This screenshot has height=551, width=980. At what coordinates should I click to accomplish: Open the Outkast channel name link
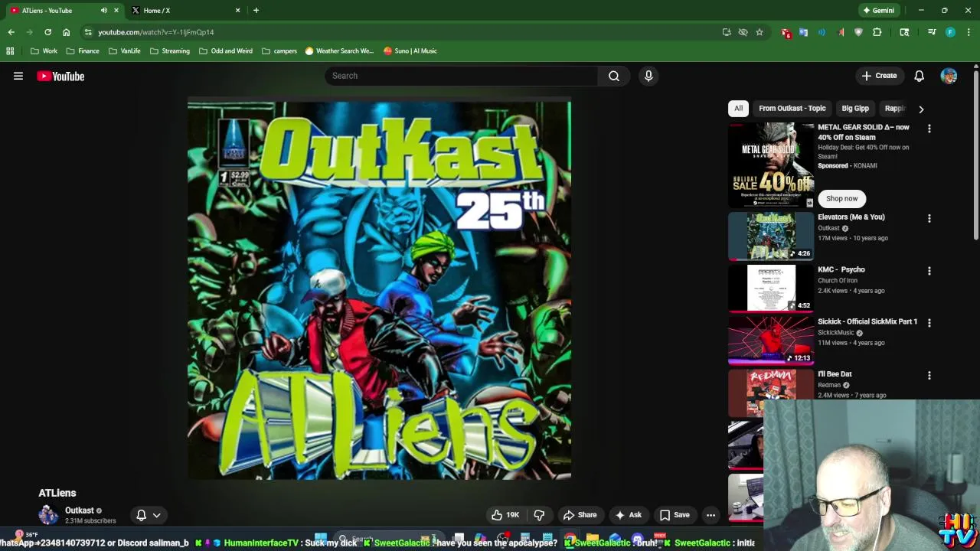click(x=80, y=510)
